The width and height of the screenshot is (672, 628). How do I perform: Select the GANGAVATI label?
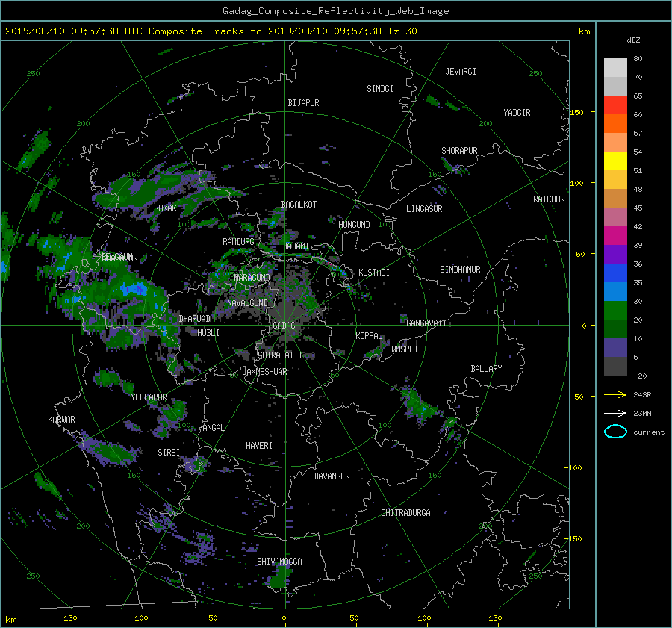[x=426, y=323]
